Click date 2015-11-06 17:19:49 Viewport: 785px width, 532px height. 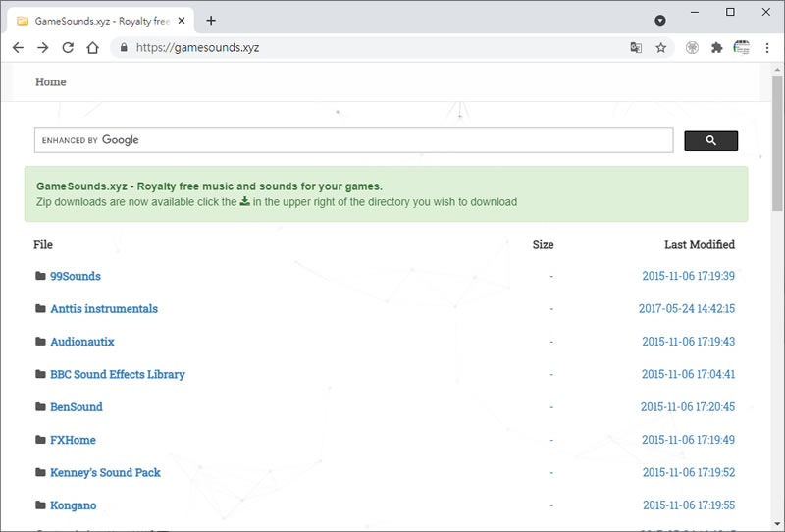689,440
